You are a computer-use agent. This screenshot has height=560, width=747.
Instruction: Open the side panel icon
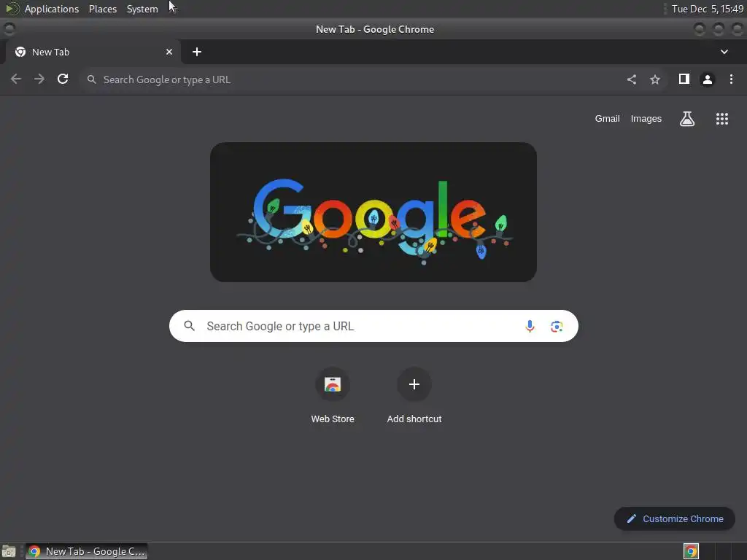[684, 79]
